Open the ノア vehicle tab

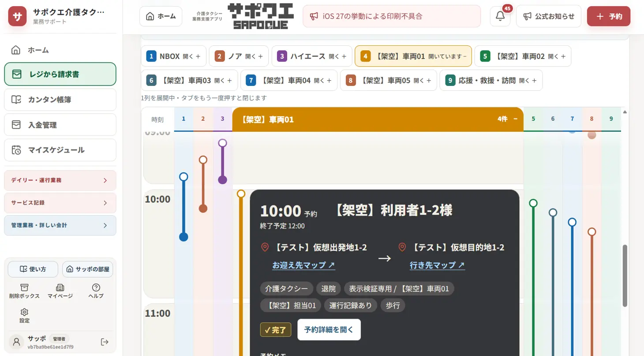[239, 56]
